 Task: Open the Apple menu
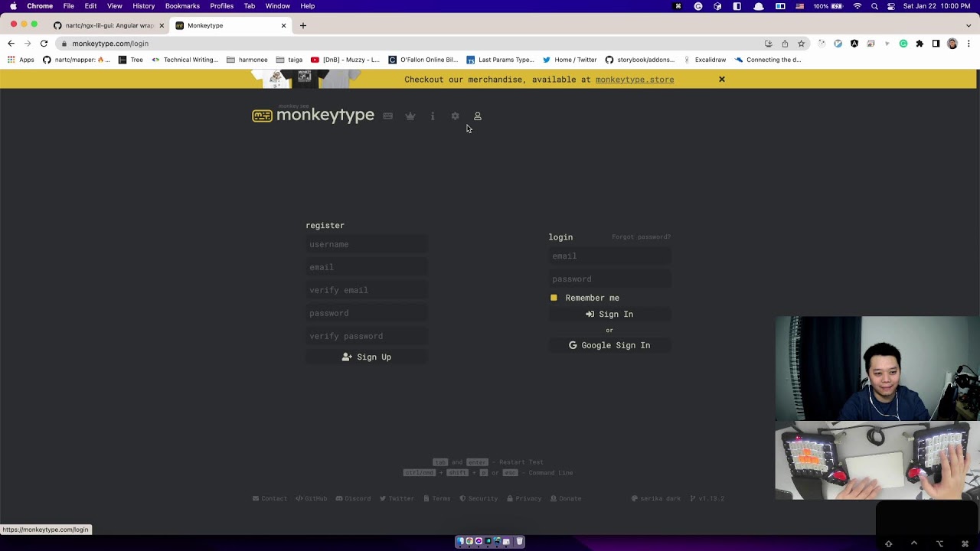coord(13,6)
